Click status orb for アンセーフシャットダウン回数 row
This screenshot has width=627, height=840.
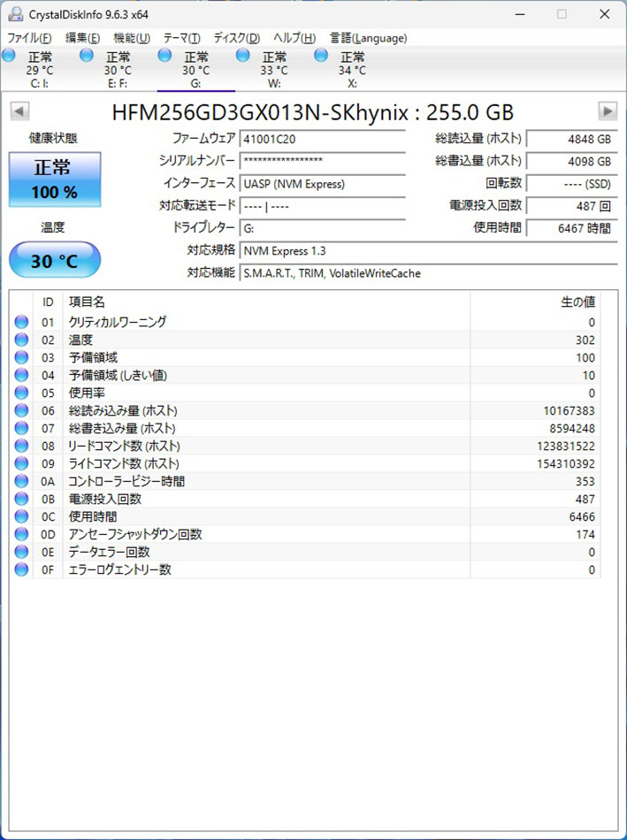click(x=21, y=534)
